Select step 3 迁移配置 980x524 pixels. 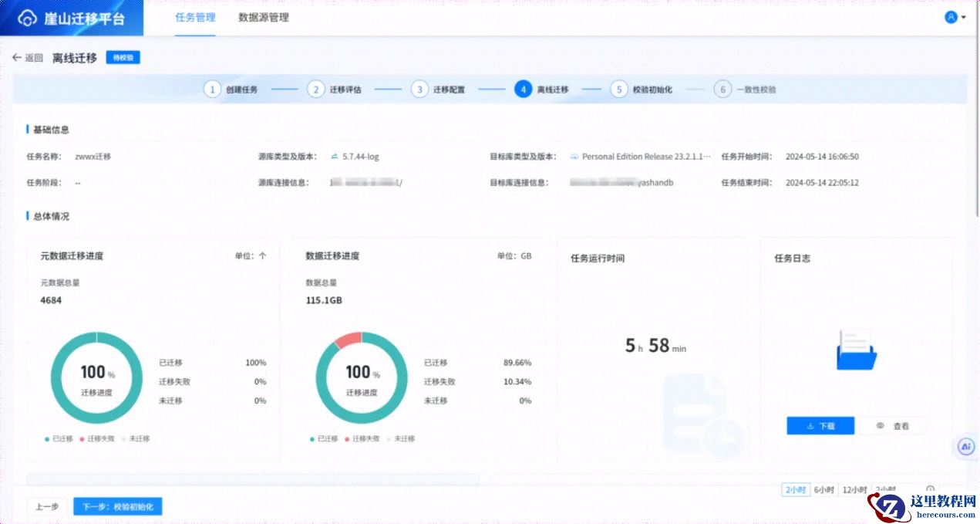click(437, 90)
